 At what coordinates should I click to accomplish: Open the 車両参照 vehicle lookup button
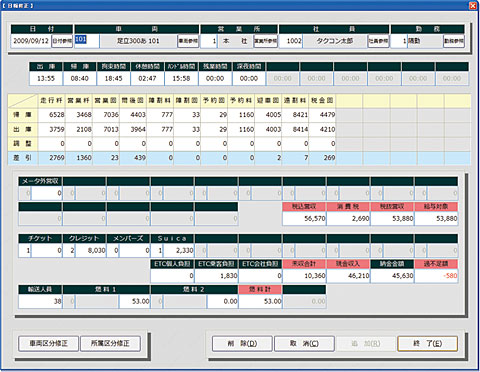(188, 41)
